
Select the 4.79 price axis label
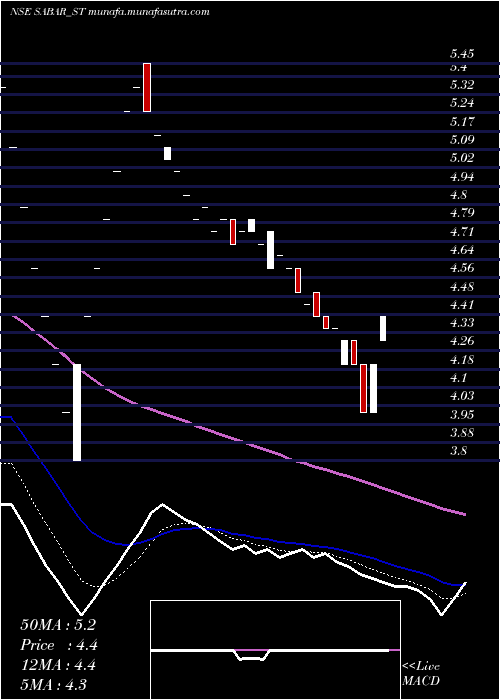[x=462, y=213]
